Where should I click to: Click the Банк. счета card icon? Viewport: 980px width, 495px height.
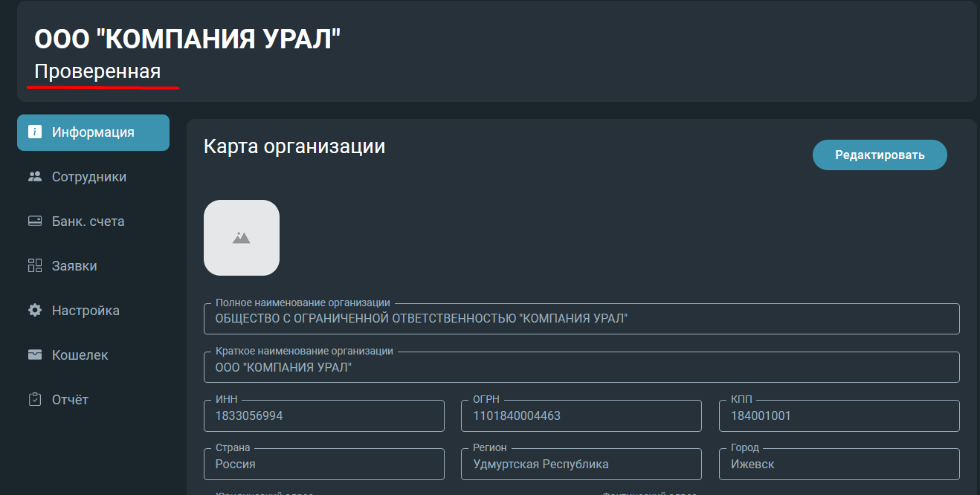[35, 221]
